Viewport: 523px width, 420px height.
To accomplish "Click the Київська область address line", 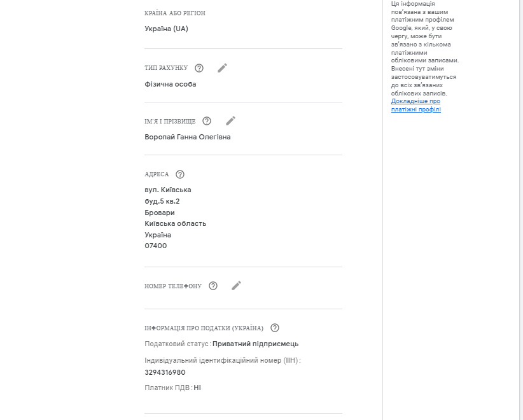I will (176, 223).
